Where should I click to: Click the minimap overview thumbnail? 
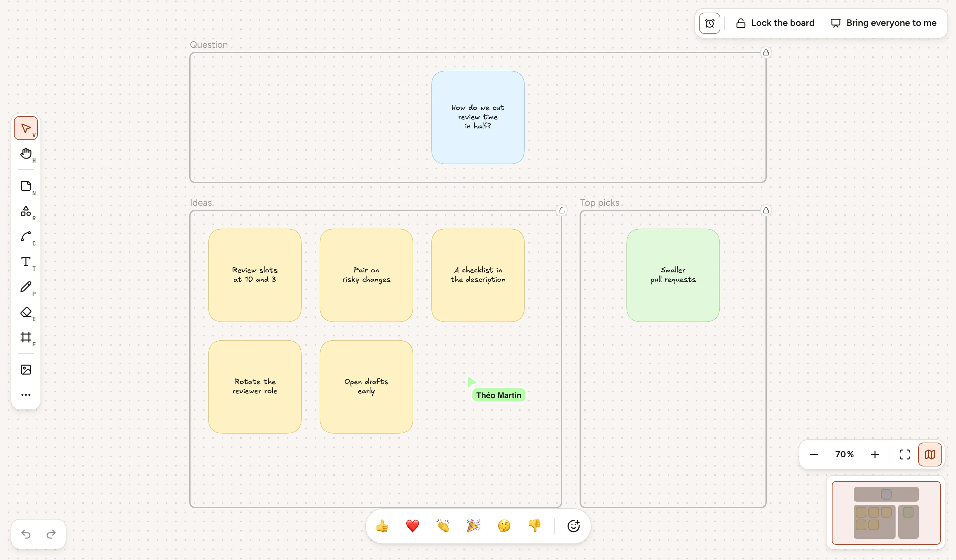pos(886,513)
